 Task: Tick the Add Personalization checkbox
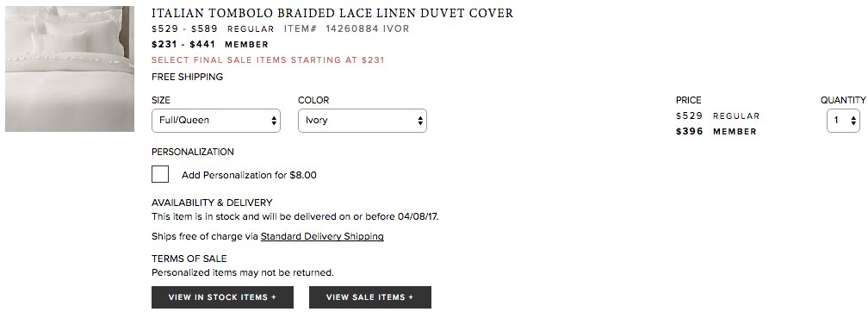pyautogui.click(x=160, y=175)
